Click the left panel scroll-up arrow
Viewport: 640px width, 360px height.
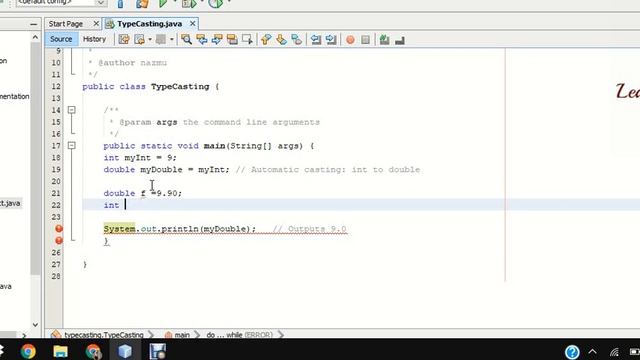pyautogui.click(x=35, y=38)
